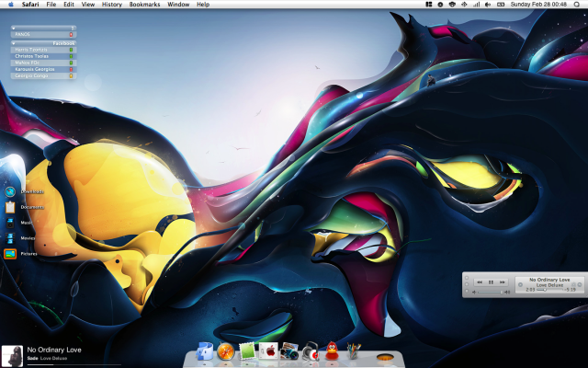Open the Movies shortcut icon
Viewport: 588px width, 368px height.
coord(10,238)
